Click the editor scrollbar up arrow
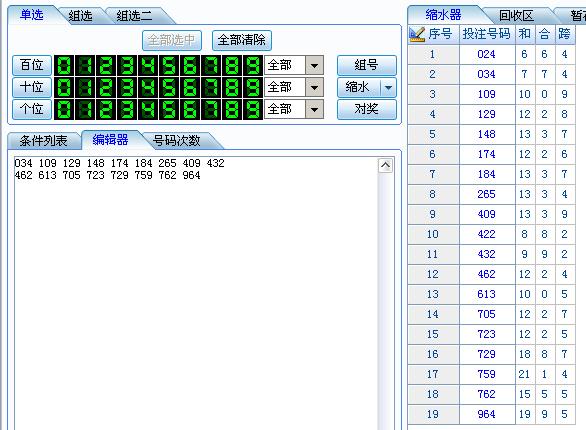This screenshot has width=586, height=430. (x=386, y=165)
